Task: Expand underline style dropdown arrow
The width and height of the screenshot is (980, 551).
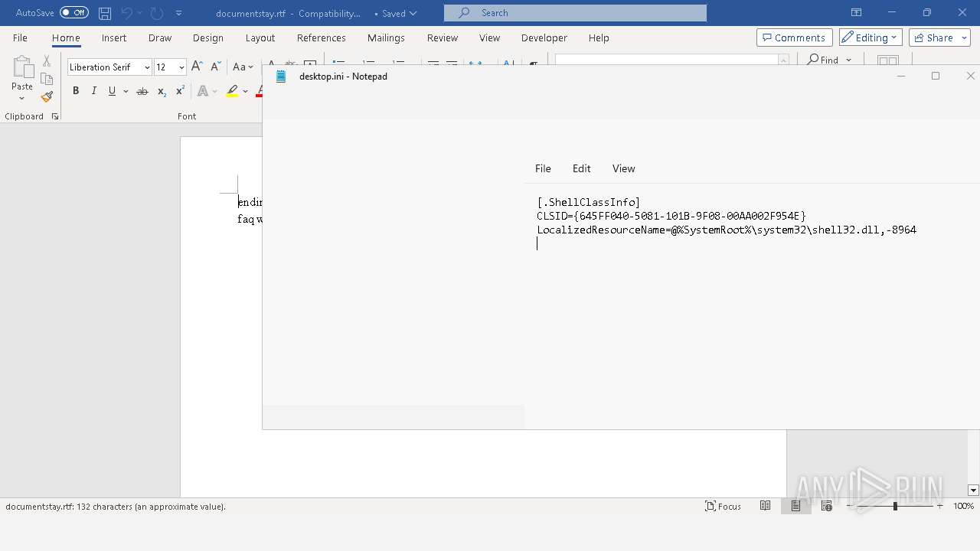Action: 125,91
